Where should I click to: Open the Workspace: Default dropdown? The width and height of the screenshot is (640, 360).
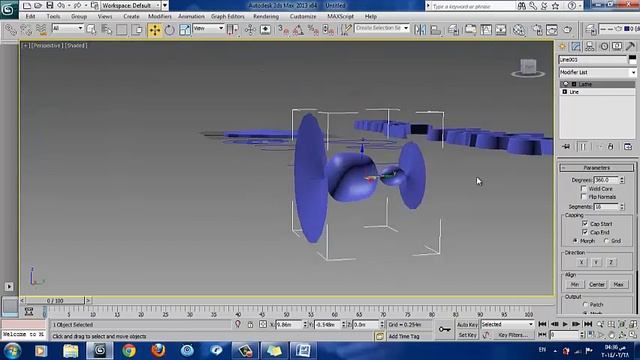coord(131,5)
